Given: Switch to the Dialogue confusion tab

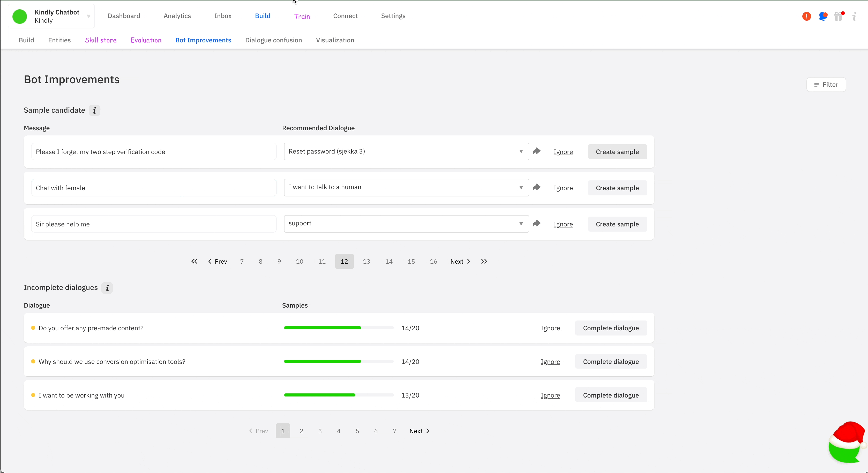Looking at the screenshot, I should click(273, 40).
